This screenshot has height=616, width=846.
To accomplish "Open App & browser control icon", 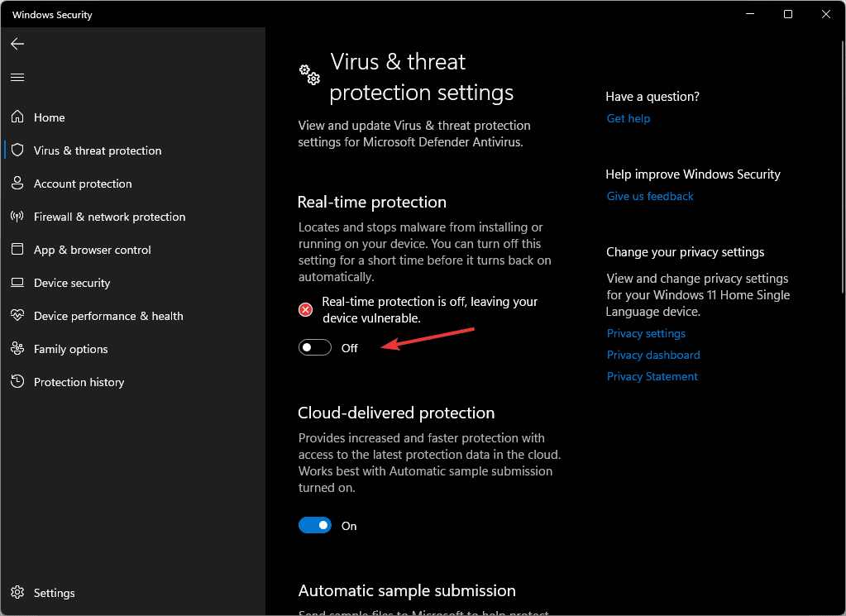I will coord(17,250).
